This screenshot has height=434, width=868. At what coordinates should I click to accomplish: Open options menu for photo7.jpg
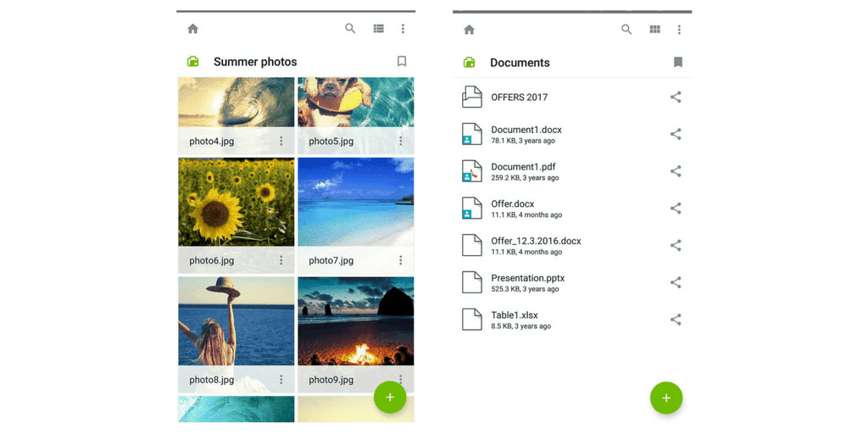(x=401, y=260)
